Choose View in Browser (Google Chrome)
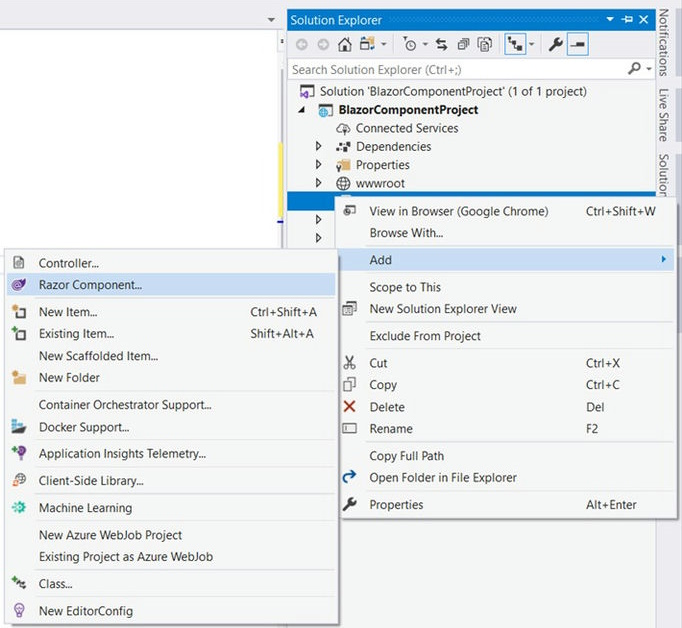The height and width of the screenshot is (628, 682). click(507, 211)
